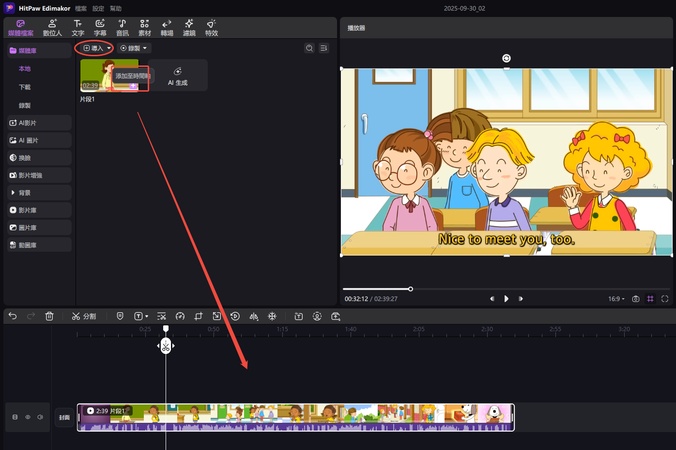Viewport: 676px width, 450px height.
Task: Click the undo arrow in timeline toolbar
Action: click(x=12, y=316)
